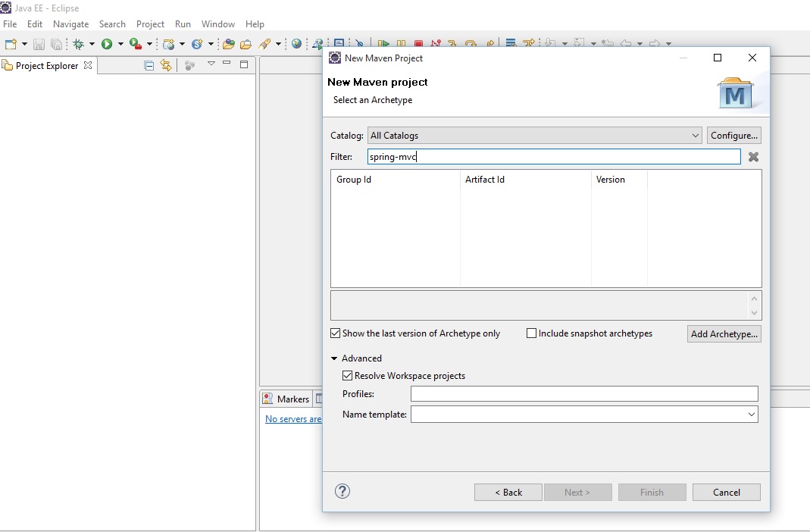Viewport: 810px width, 532px height.
Task: Click the Back navigation arrow in toolbar
Action: point(626,43)
